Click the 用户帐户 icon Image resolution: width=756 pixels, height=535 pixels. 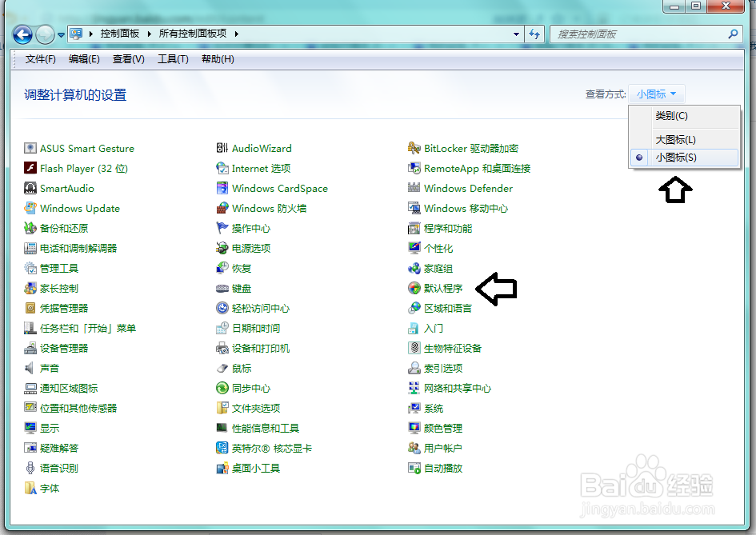pos(414,448)
